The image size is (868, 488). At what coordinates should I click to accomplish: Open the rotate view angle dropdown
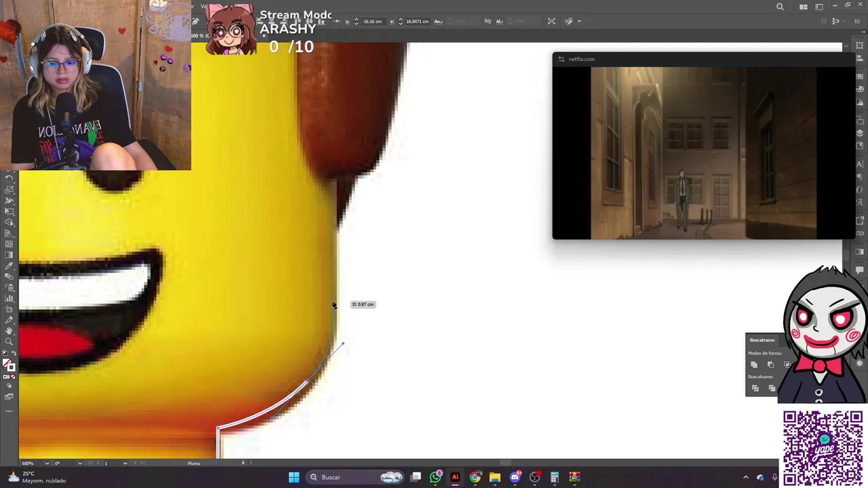tap(80, 463)
